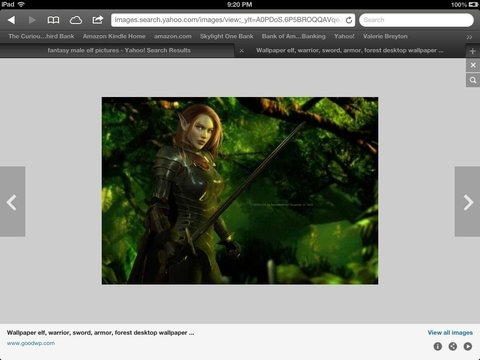Click the Search field
Image resolution: width=480 pixels, height=360 pixels.
[416, 20]
